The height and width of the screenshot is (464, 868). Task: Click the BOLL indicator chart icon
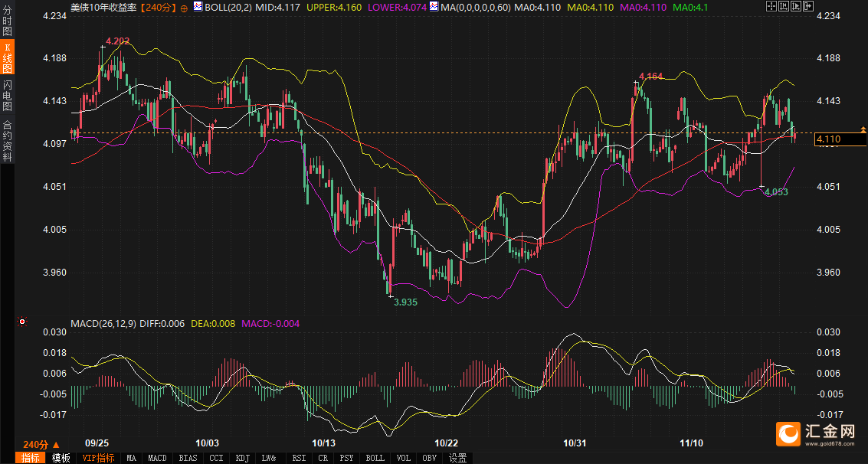198,7
